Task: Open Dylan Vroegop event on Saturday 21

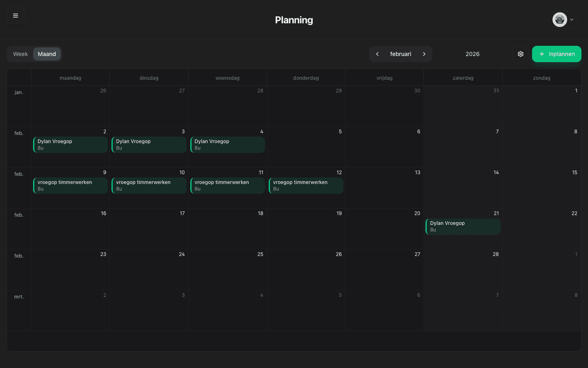Action: click(463, 227)
